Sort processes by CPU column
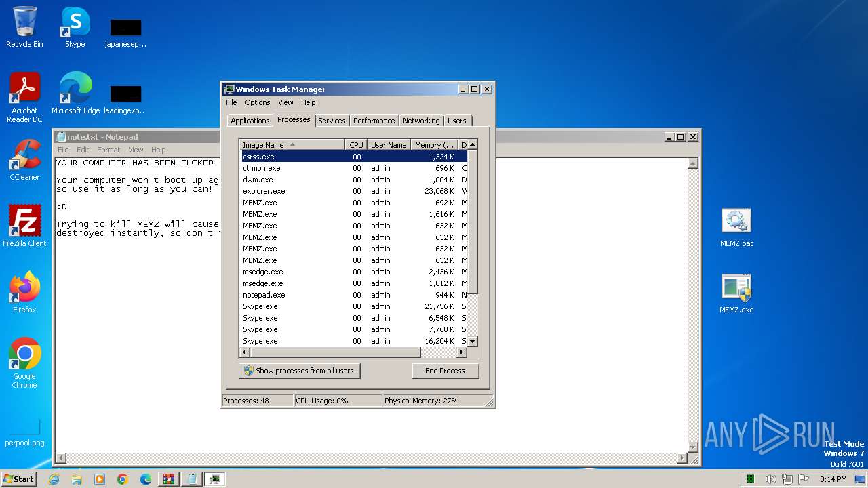The height and width of the screenshot is (488, 868). tap(356, 145)
